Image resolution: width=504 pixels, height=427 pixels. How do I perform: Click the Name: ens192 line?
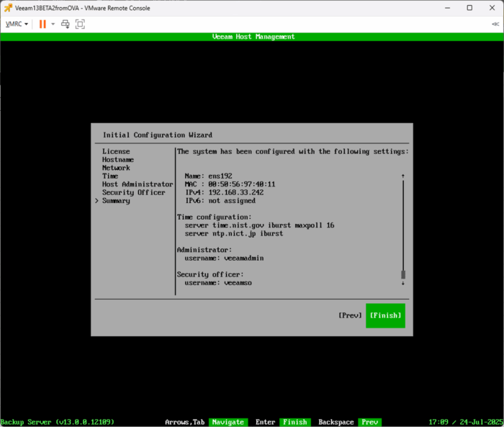(x=208, y=176)
